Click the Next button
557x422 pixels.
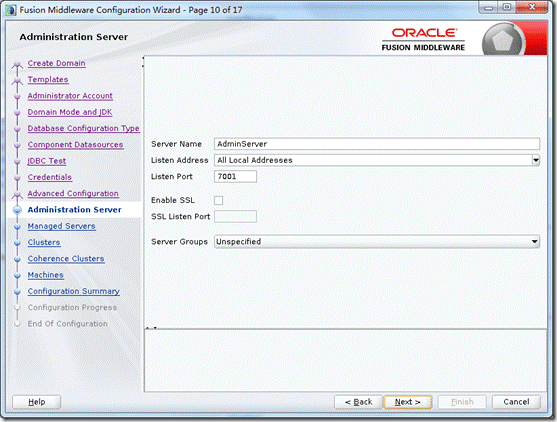[x=408, y=402]
